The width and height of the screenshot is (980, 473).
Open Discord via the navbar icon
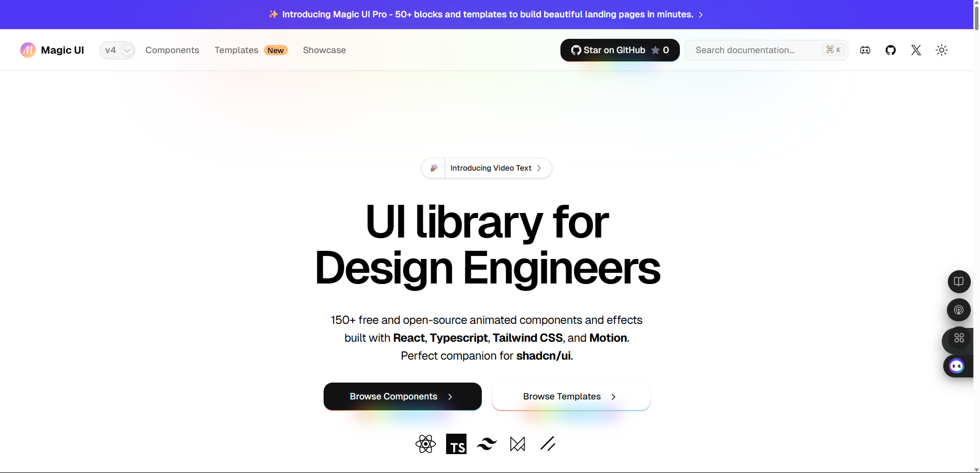(865, 50)
